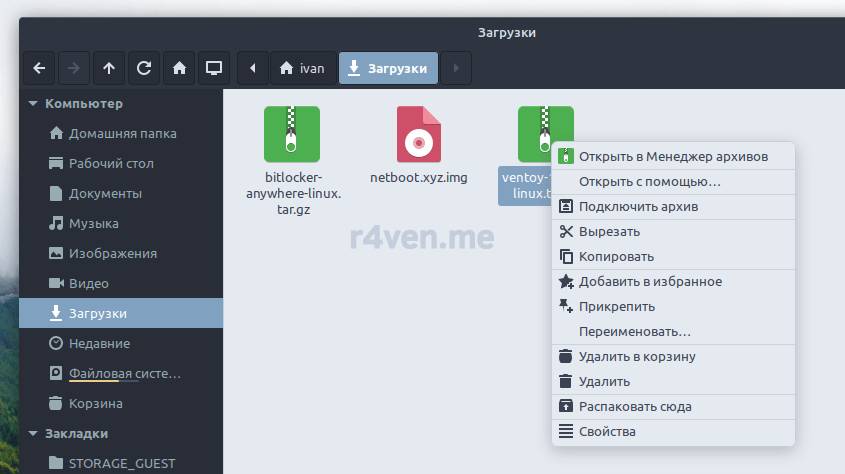
Task: Collapse the Закладки sidebar section
Action: [33, 434]
